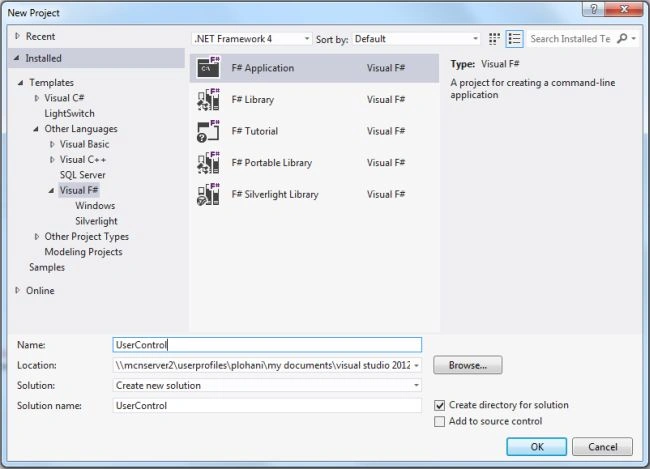650x469 pixels.
Task: Click the F# Tutorial template icon
Action: tap(209, 131)
